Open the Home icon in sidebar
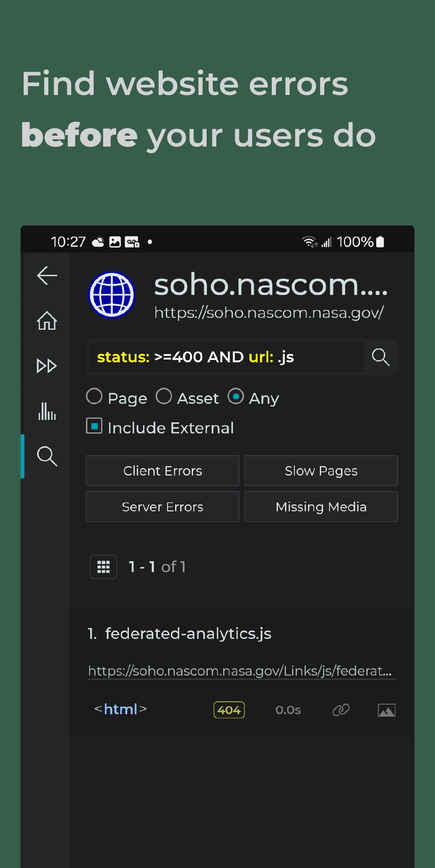 click(x=47, y=321)
